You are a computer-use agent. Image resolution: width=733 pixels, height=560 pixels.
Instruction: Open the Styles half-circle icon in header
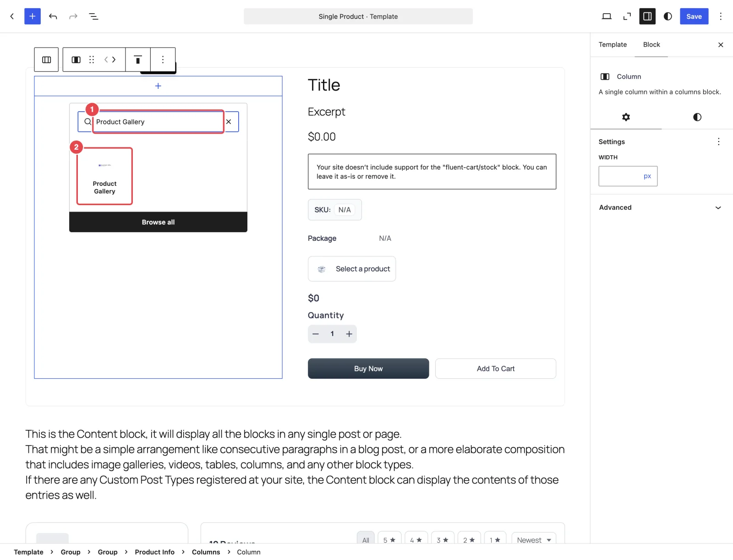[668, 16]
